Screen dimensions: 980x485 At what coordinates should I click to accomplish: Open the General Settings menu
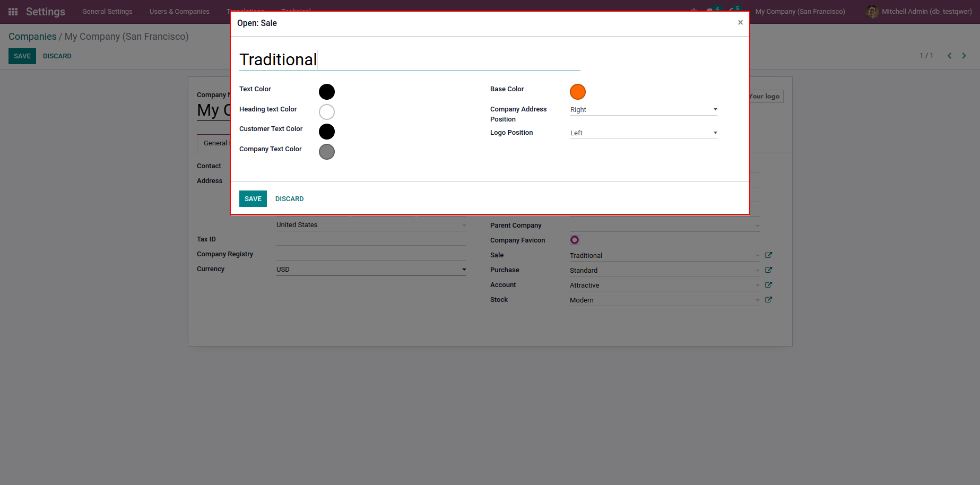(107, 12)
